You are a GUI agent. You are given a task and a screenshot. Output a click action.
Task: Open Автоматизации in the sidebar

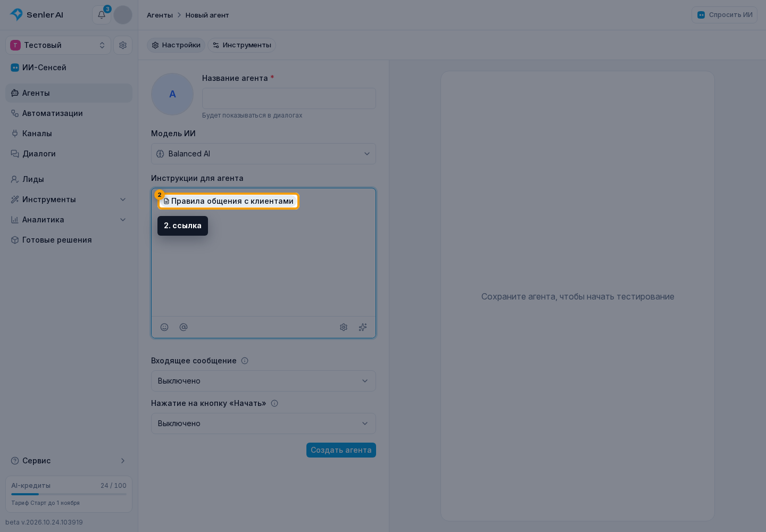tap(69, 113)
